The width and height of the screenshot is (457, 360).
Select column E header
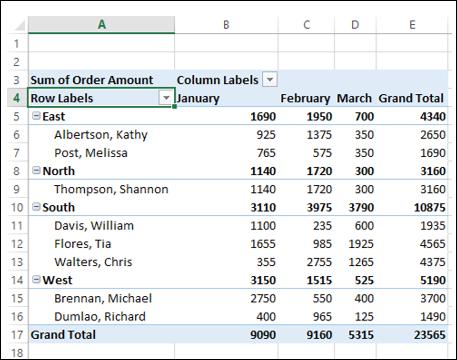tap(412, 25)
